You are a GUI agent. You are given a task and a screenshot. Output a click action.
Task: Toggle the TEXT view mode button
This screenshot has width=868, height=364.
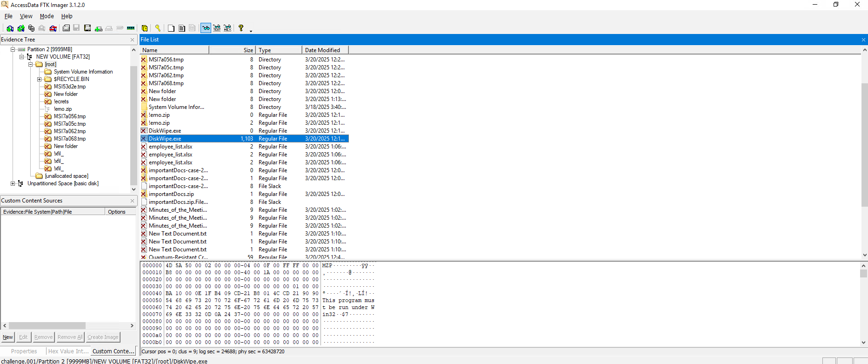coord(217,28)
